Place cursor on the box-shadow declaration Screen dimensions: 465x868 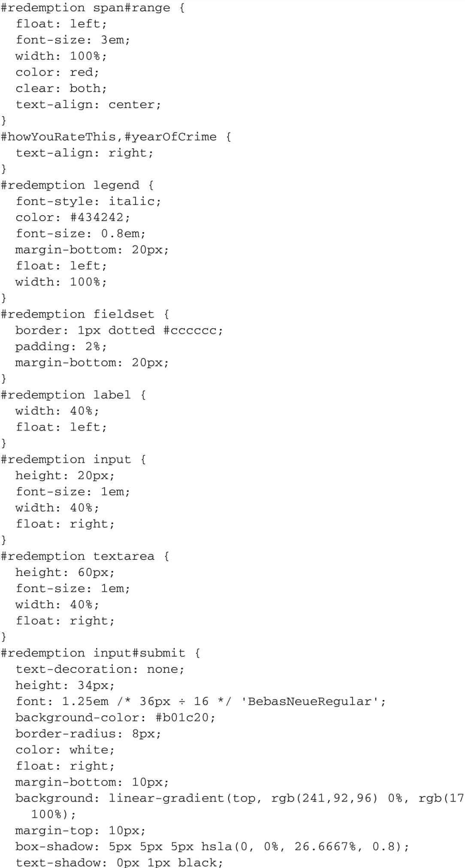[212, 847]
